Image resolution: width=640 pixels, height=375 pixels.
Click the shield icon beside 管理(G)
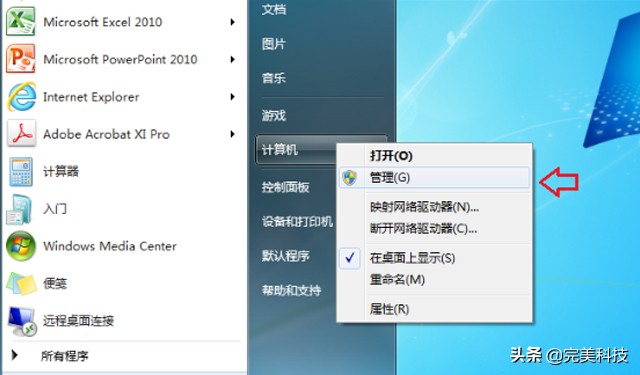349,178
